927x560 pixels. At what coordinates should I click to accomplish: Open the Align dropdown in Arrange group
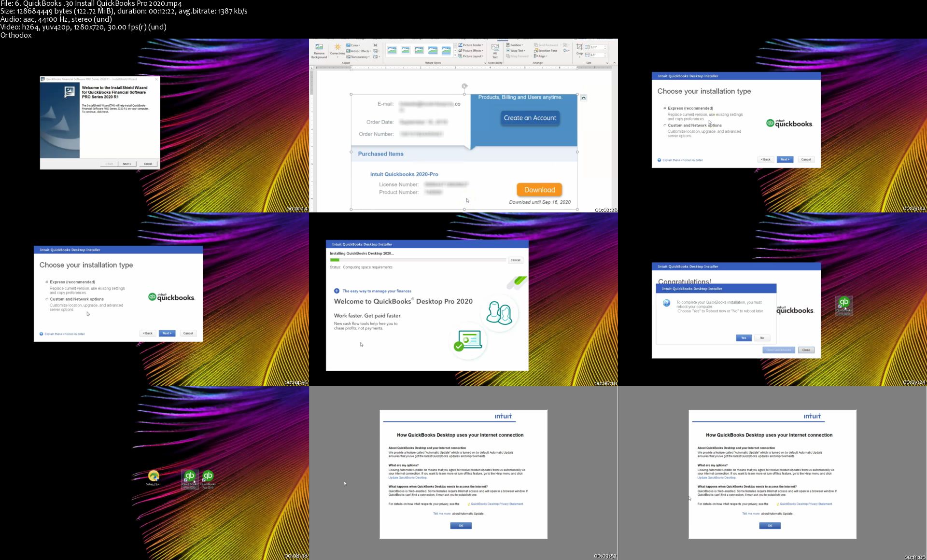(x=541, y=56)
